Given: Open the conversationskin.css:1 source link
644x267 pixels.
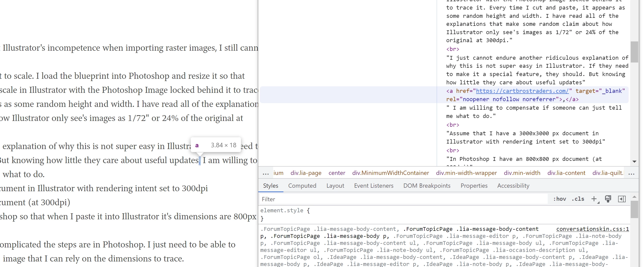Looking at the screenshot, I should pyautogui.click(x=592, y=229).
